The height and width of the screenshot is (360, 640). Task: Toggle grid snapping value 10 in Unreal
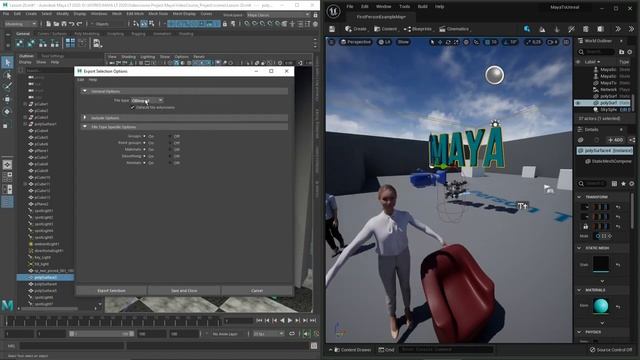[x=491, y=42]
